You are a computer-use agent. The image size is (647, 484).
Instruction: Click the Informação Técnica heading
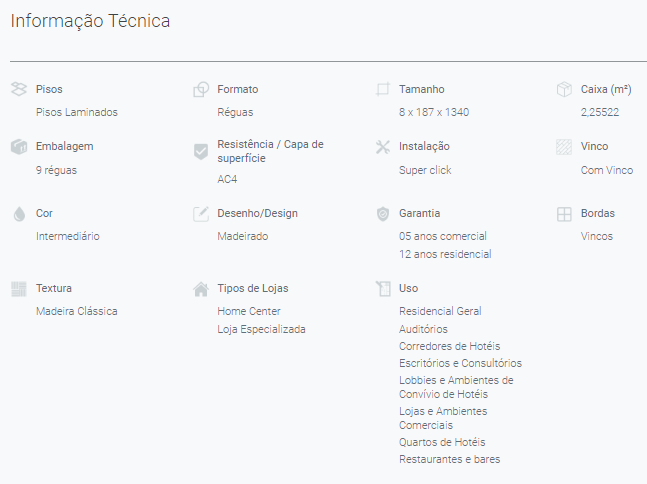point(90,21)
